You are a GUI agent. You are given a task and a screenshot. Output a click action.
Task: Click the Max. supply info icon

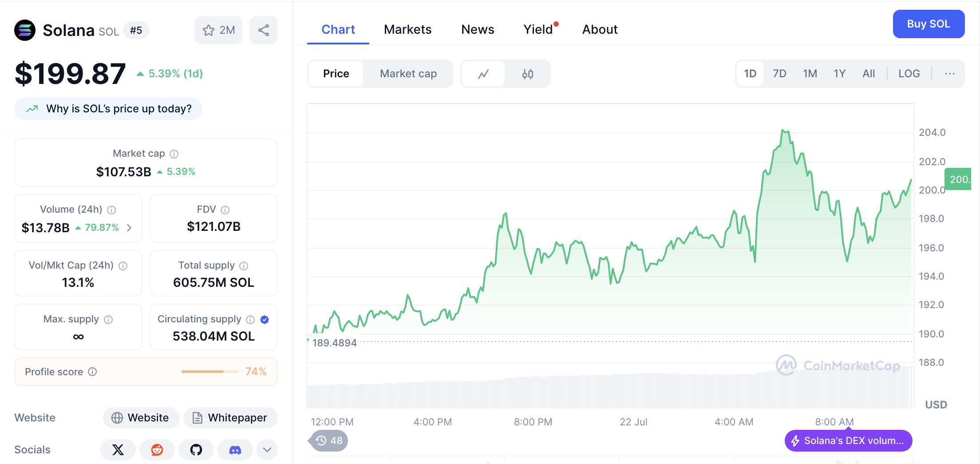[108, 320]
